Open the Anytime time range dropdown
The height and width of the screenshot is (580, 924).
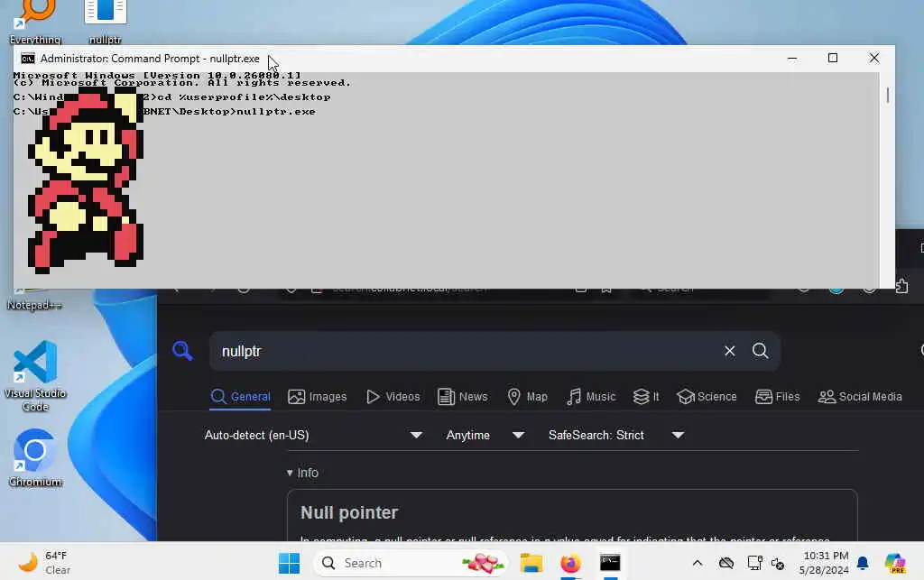(x=485, y=435)
